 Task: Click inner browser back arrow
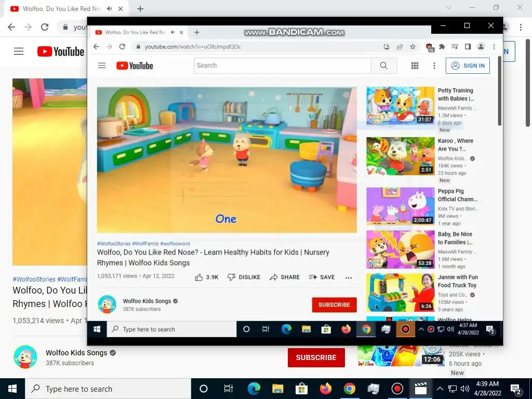[96, 47]
